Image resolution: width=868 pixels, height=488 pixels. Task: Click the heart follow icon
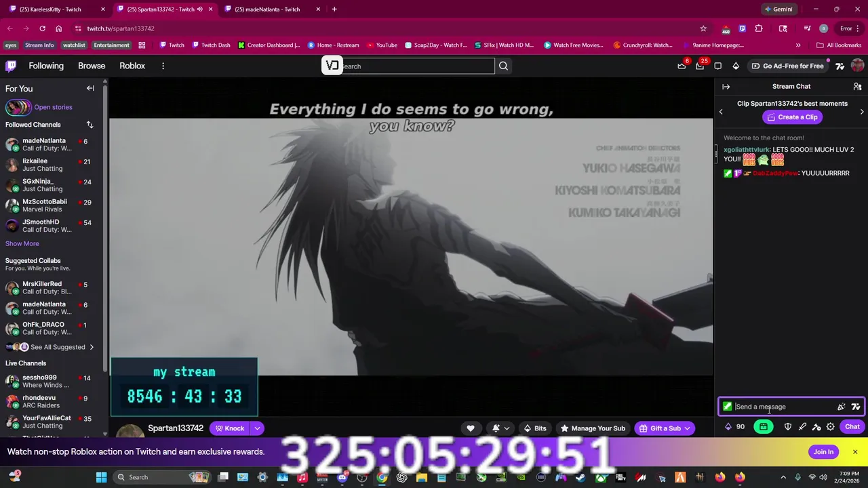(x=471, y=428)
